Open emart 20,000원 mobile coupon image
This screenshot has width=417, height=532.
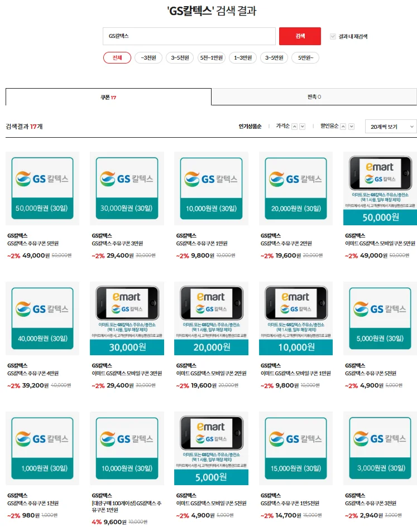click(x=211, y=318)
